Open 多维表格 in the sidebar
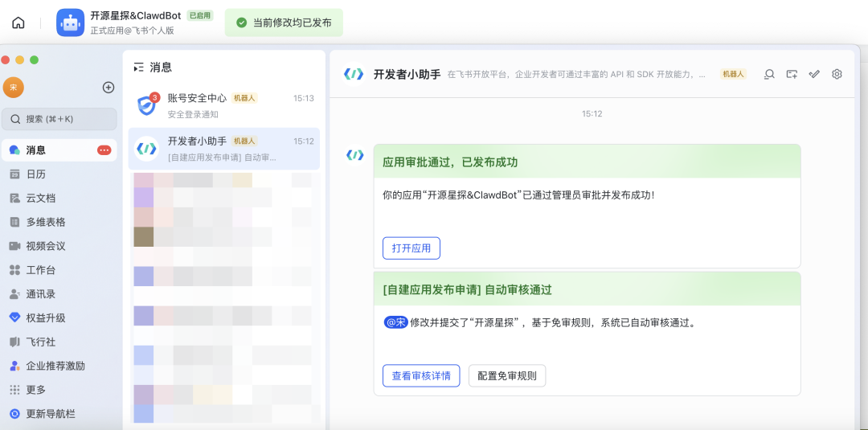Image resolution: width=868 pixels, height=430 pixels. 59,222
